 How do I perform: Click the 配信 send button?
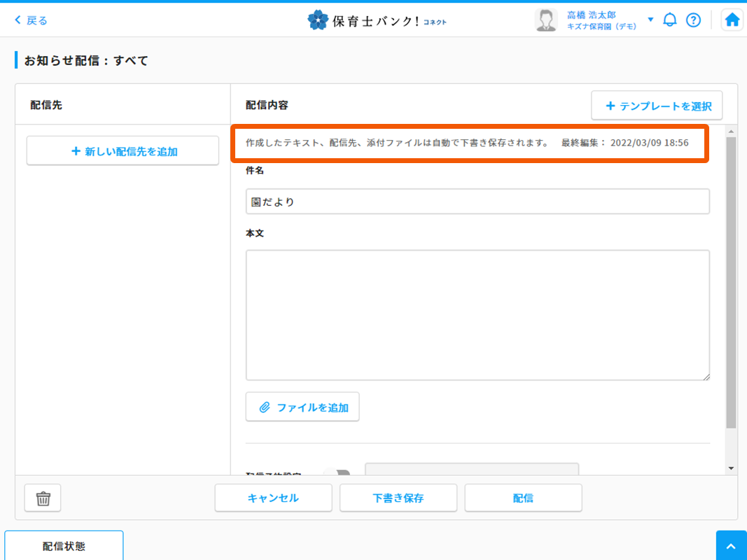[x=523, y=498]
